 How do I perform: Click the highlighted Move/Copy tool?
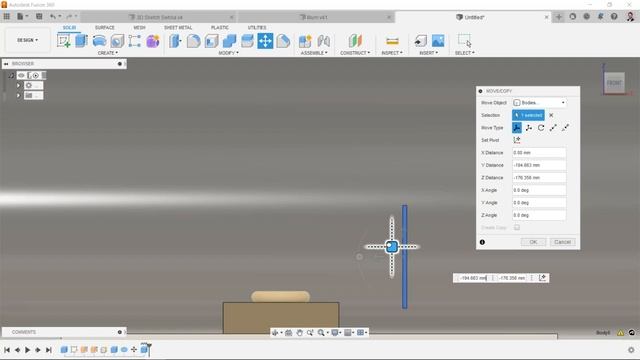coord(265,41)
